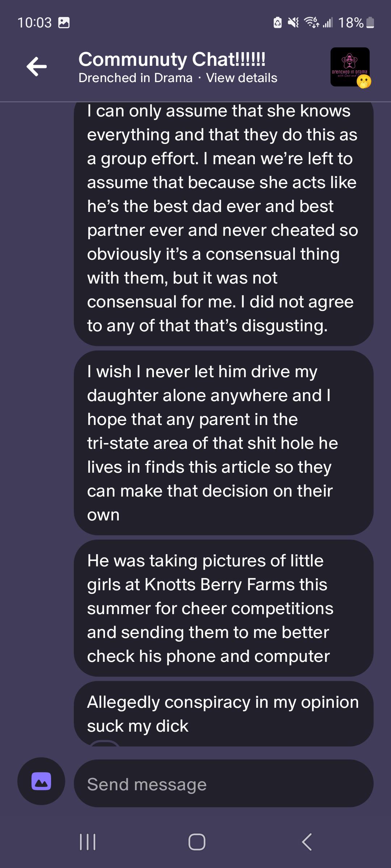This screenshot has height=868, width=391.
Task: Select the message starting "I wish I never"
Action: click(223, 443)
